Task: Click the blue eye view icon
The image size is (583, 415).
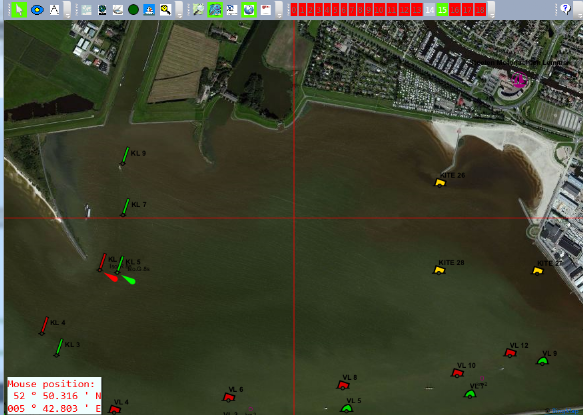Action: [x=37, y=10]
